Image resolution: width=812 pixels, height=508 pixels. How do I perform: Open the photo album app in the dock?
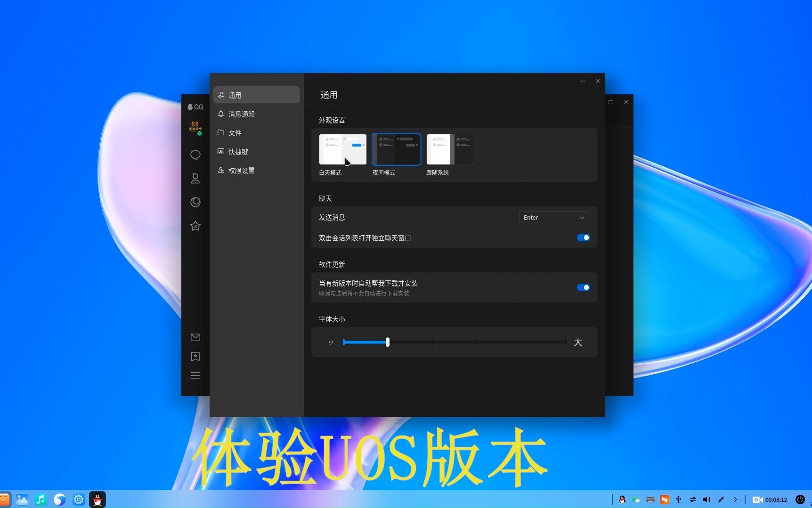pyautogui.click(x=22, y=500)
